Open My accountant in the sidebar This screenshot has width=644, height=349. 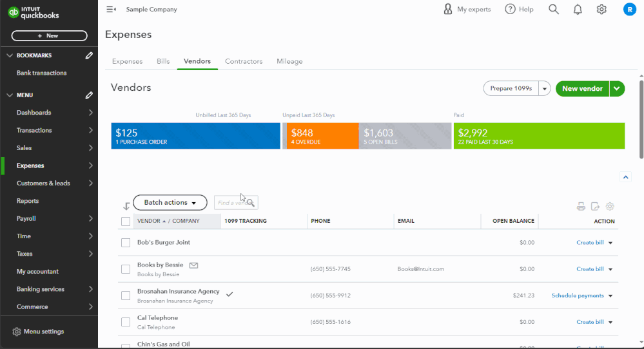tap(37, 272)
